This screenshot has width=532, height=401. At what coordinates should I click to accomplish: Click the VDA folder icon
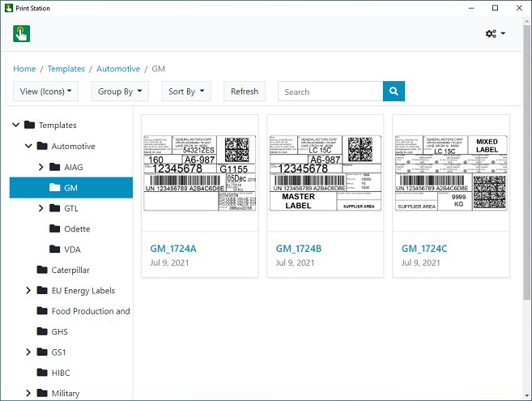tap(54, 250)
